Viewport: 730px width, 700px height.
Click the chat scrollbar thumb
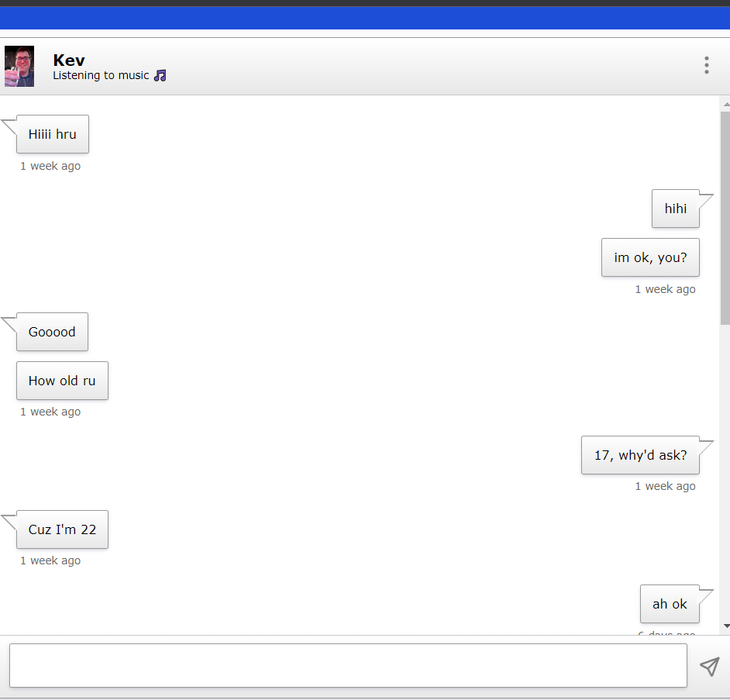click(725, 218)
